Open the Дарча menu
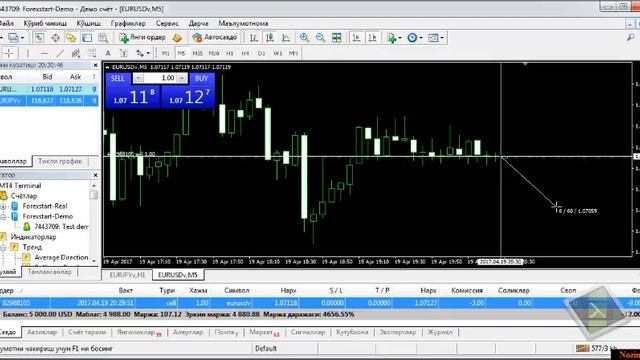Viewport: 640px width, 360px height. (x=198, y=23)
